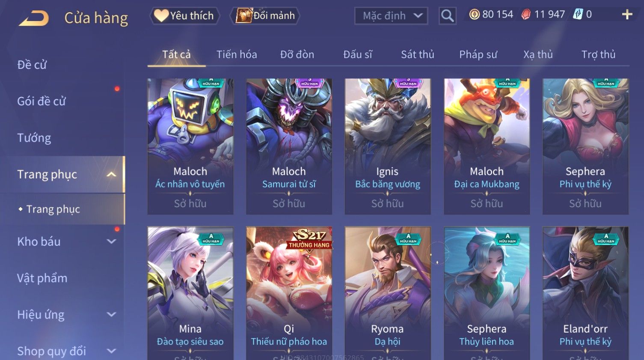Screen dimensions: 644x360
Task: Collapse the Trang phục sidebar section
Action: (111, 174)
